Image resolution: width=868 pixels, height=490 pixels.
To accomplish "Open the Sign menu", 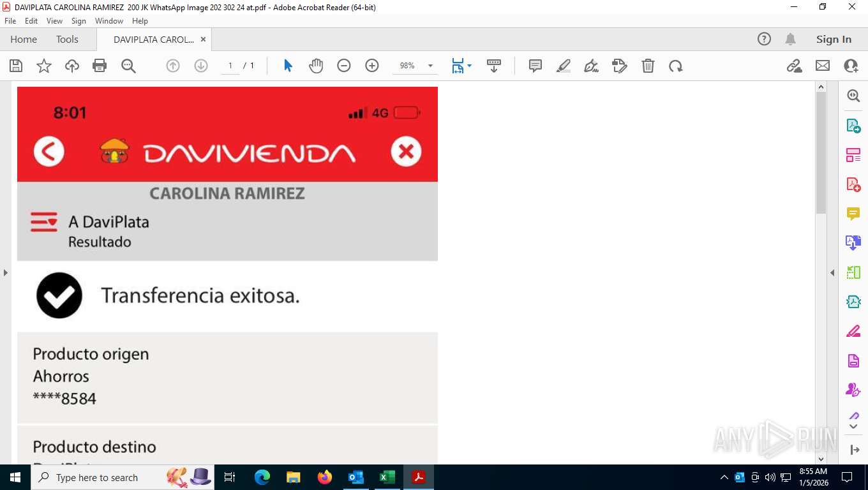I will coord(79,21).
